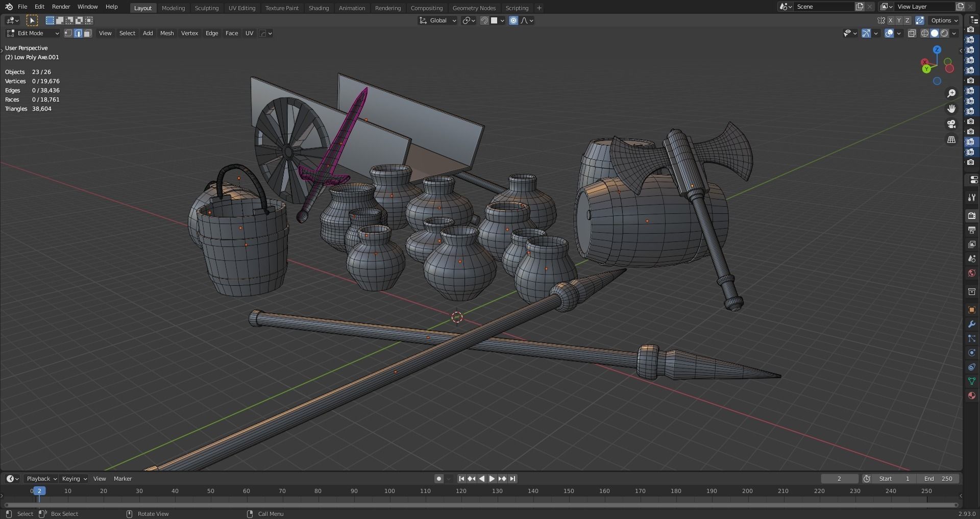Open the editor type dropdown in viewport
Viewport: 980px width, 519px height.
coord(12,20)
